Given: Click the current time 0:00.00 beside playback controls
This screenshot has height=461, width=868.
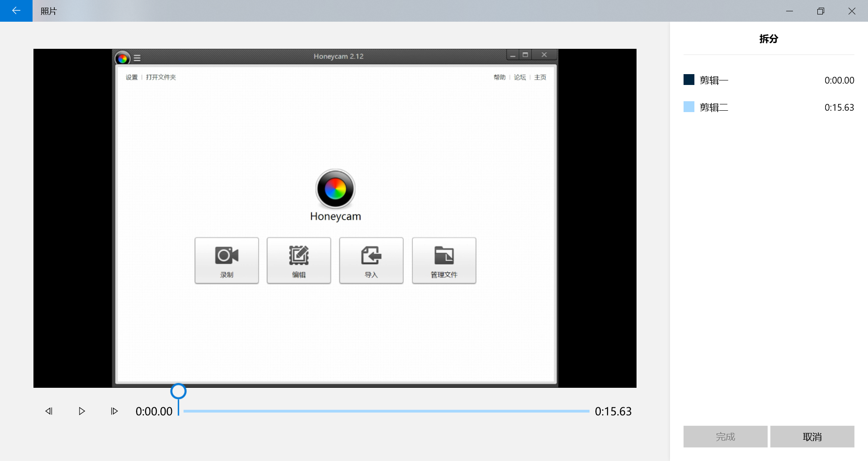Looking at the screenshot, I should click(154, 411).
